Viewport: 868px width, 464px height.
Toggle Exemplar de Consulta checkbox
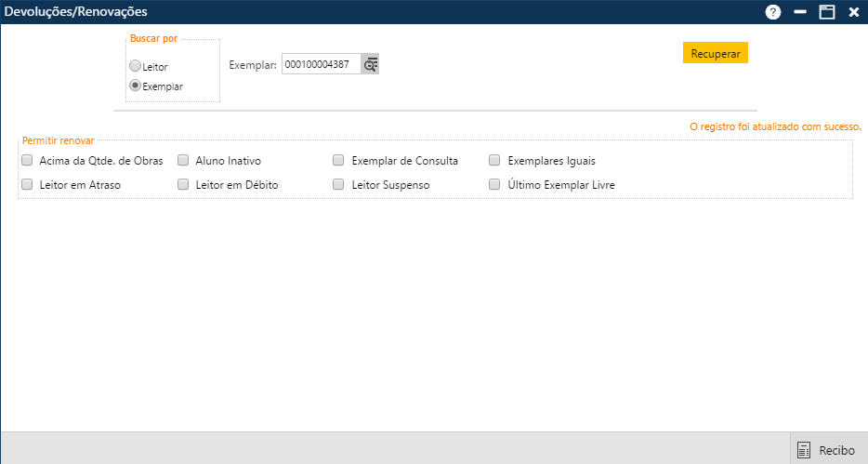339,160
